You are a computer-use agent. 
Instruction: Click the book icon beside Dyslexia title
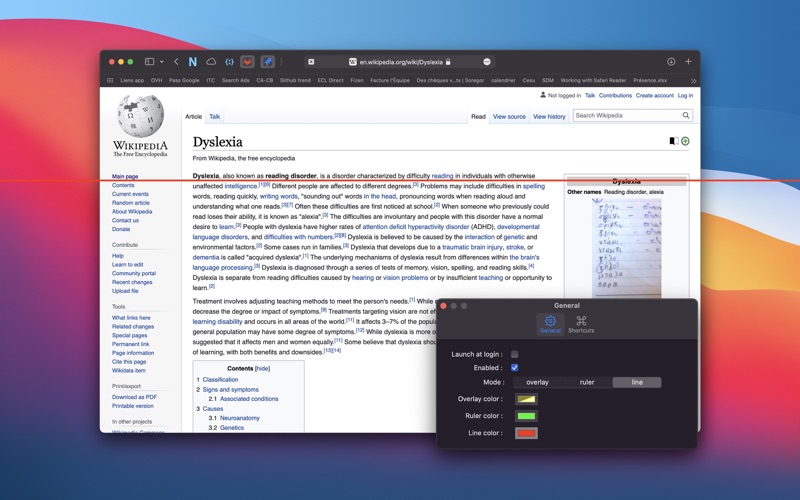coord(674,141)
